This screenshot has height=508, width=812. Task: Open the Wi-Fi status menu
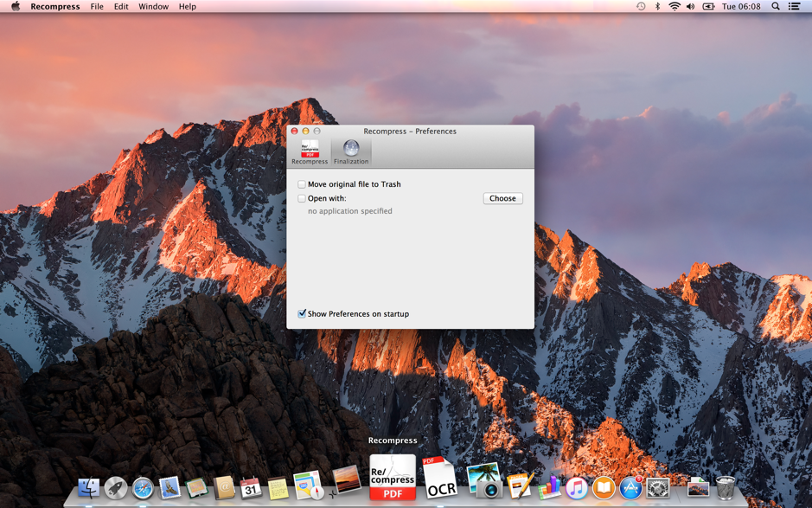(x=675, y=6)
